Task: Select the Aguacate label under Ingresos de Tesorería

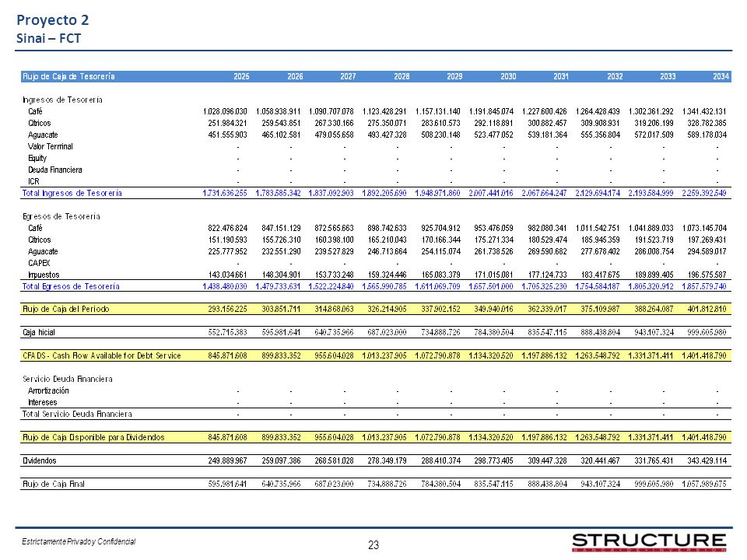Action: (x=43, y=135)
